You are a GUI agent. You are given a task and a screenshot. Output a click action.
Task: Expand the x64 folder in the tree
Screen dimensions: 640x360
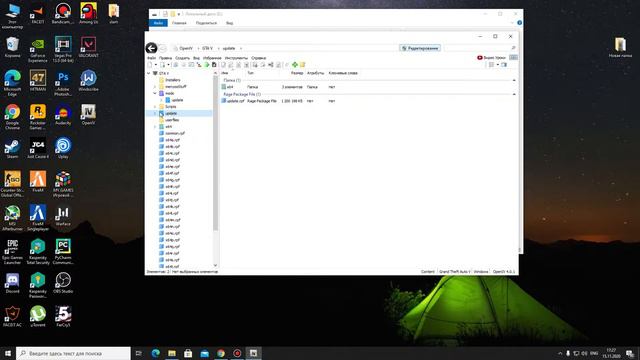point(155,127)
